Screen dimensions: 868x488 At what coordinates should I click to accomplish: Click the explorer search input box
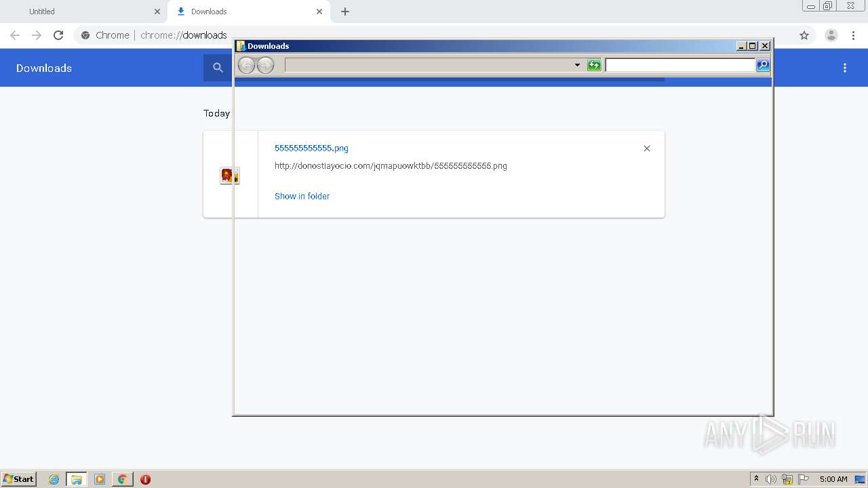[680, 65]
